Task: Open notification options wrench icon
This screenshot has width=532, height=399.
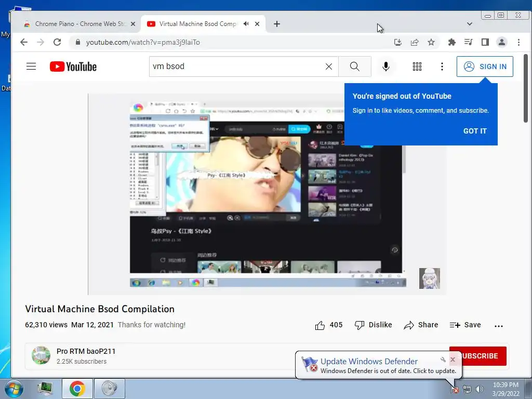Action: [x=443, y=360]
